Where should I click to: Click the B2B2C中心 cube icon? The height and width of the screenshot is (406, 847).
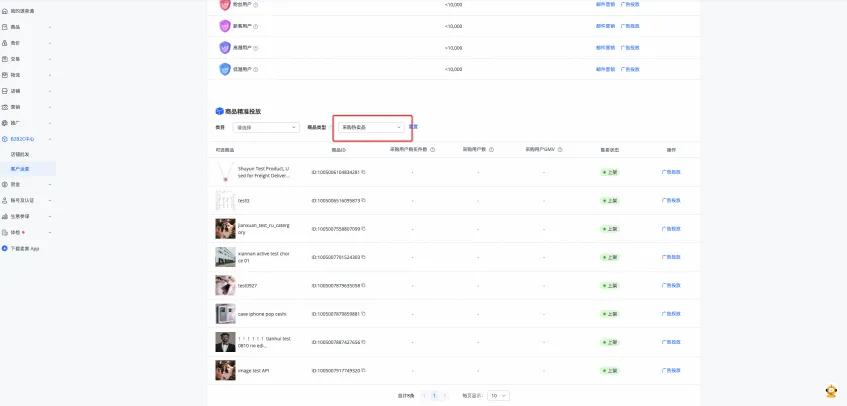[x=5, y=138]
